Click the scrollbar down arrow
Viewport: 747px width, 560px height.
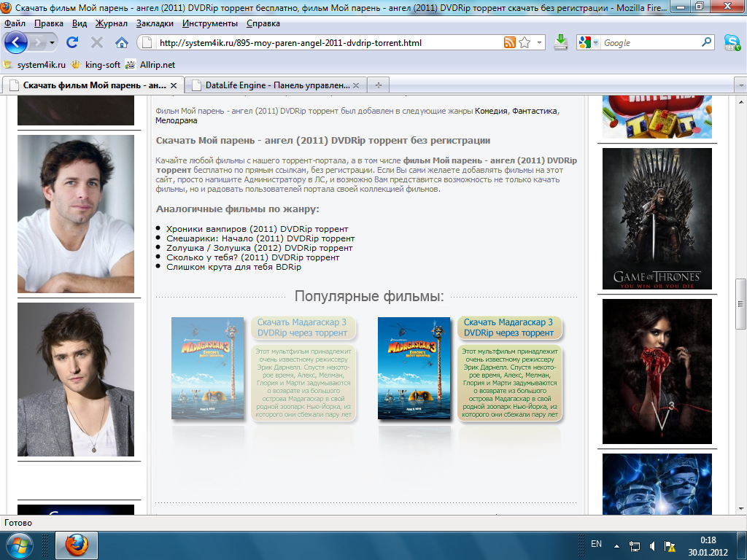coord(741,508)
